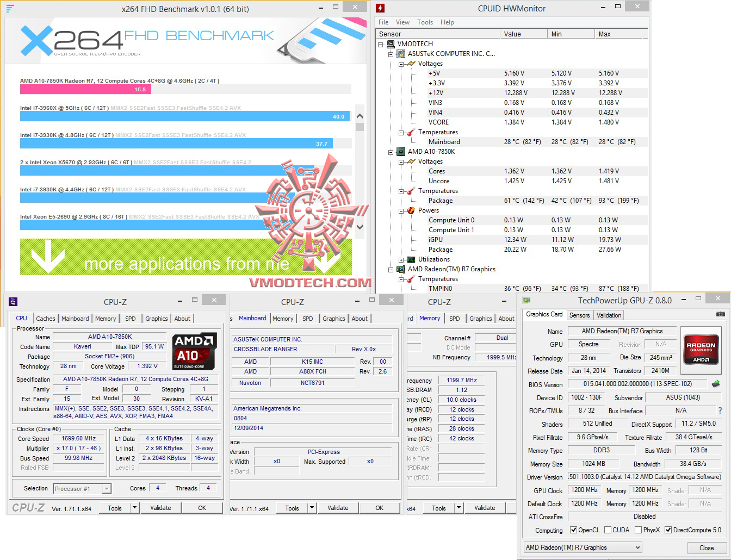
Task: Select the VCORE row in HWMonitor
Action: pos(512,122)
